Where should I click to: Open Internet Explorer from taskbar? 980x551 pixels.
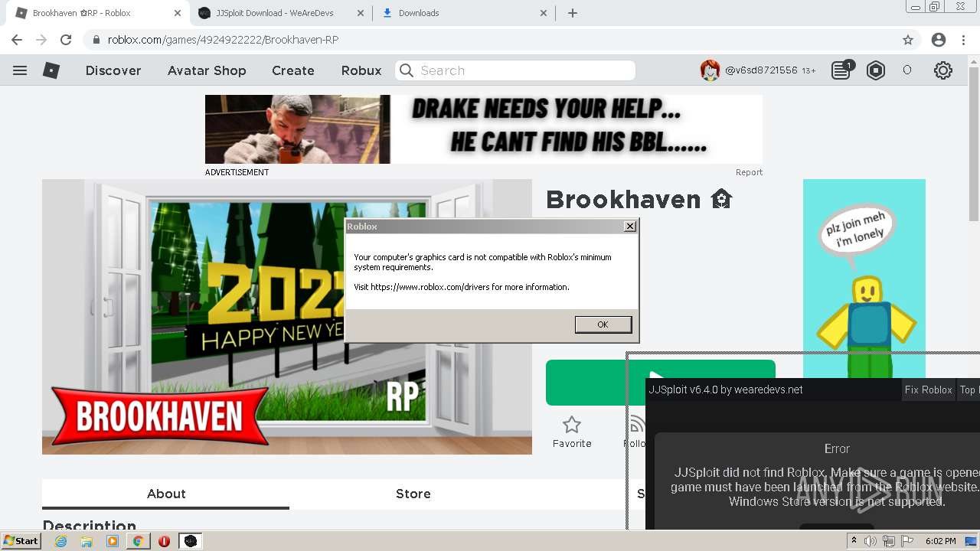[x=61, y=541]
